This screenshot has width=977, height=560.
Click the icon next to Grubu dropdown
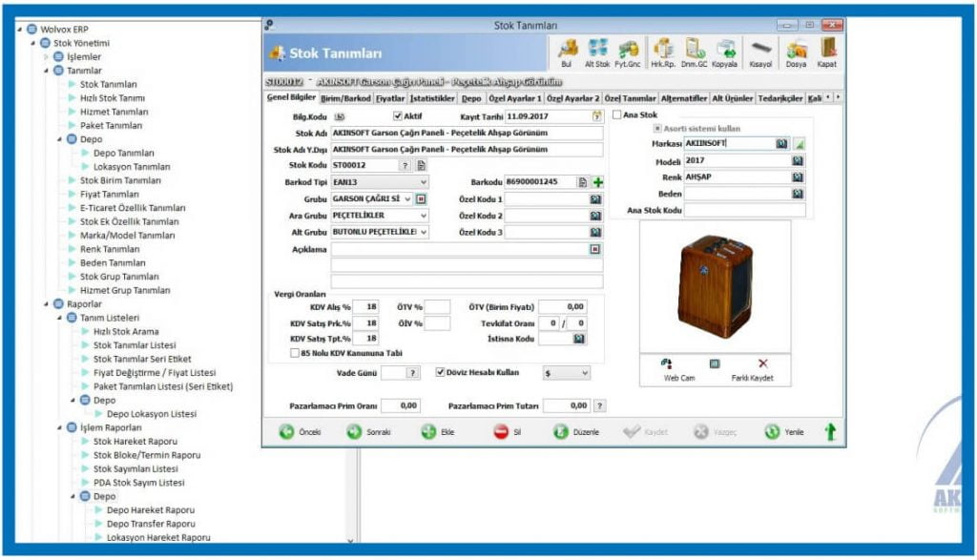(x=421, y=199)
